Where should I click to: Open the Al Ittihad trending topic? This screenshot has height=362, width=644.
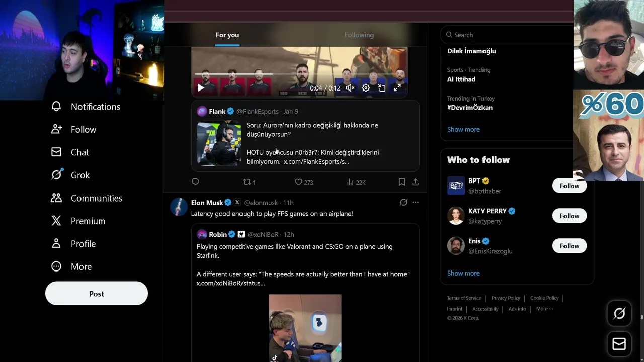pyautogui.click(x=461, y=79)
